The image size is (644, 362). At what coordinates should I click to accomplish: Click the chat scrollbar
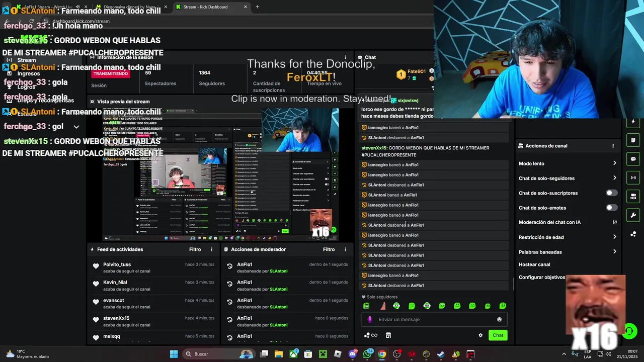[513, 284]
